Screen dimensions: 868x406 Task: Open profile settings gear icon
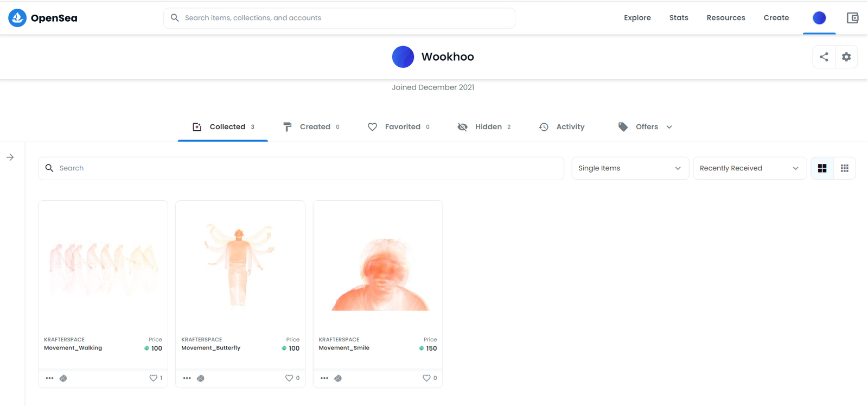(846, 56)
